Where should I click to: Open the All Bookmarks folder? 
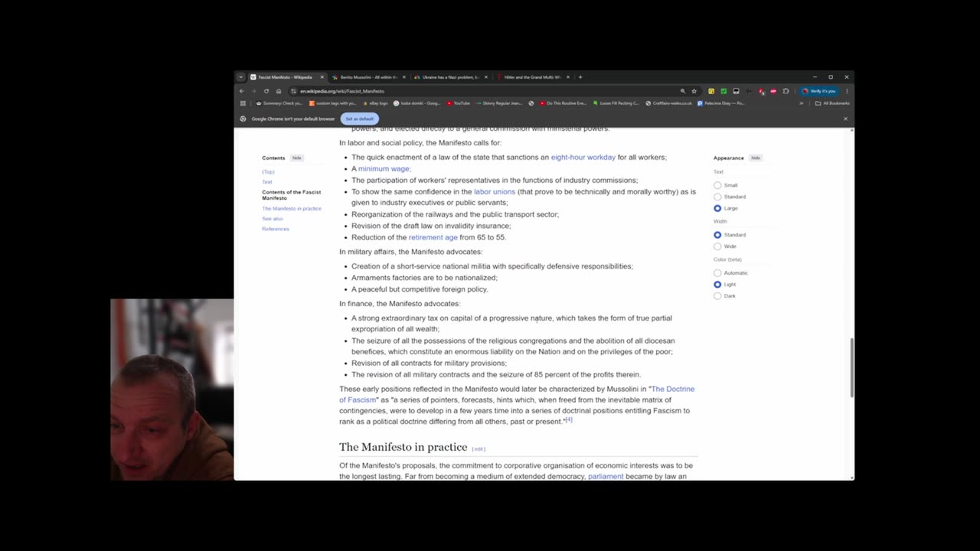833,103
